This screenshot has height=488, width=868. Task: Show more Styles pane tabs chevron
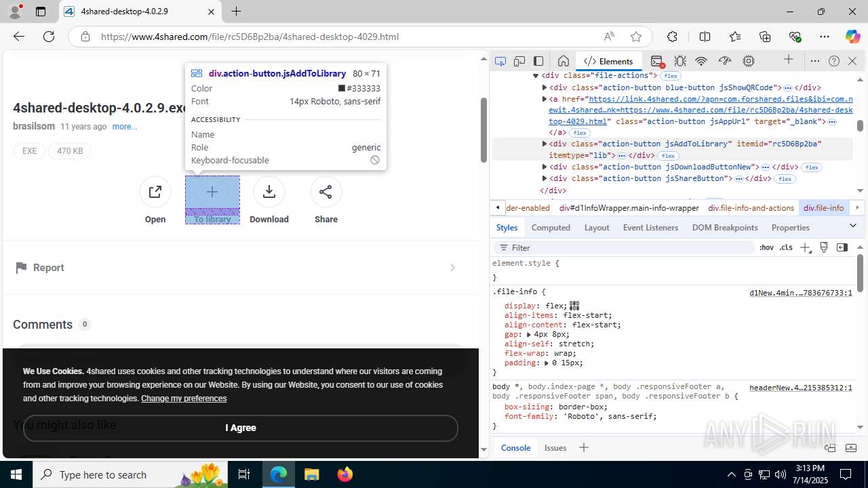point(853,226)
